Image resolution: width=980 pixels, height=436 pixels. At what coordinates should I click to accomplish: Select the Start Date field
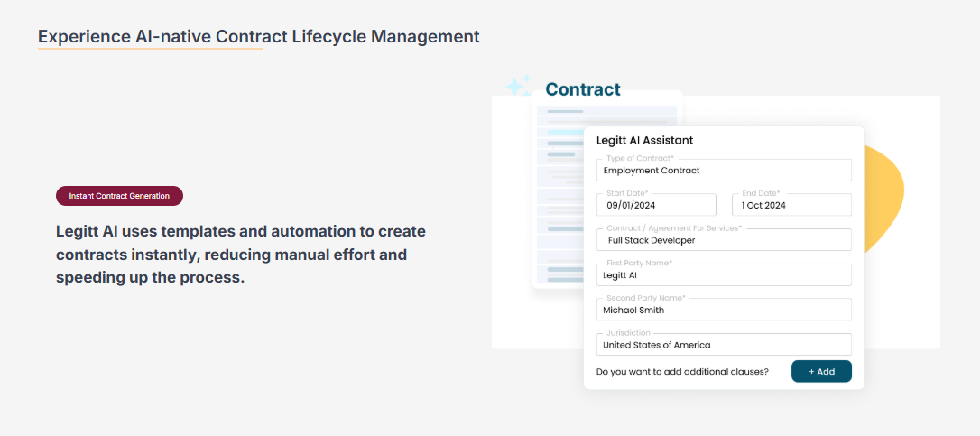click(x=656, y=205)
